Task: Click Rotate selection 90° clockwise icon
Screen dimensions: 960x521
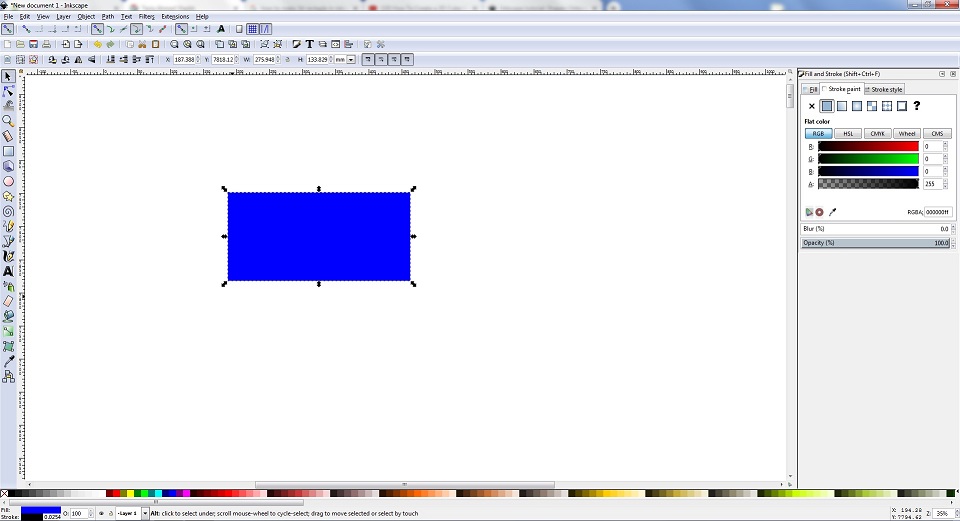Action: 65,59
